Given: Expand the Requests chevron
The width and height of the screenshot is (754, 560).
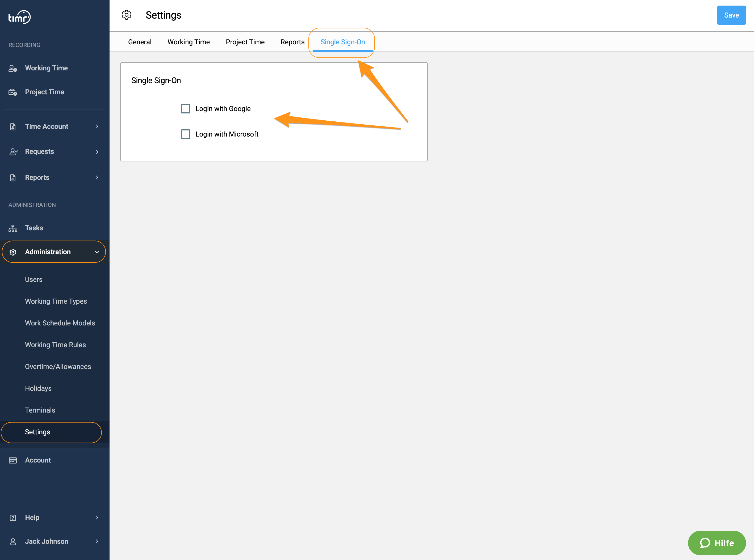Looking at the screenshot, I should click(x=97, y=152).
